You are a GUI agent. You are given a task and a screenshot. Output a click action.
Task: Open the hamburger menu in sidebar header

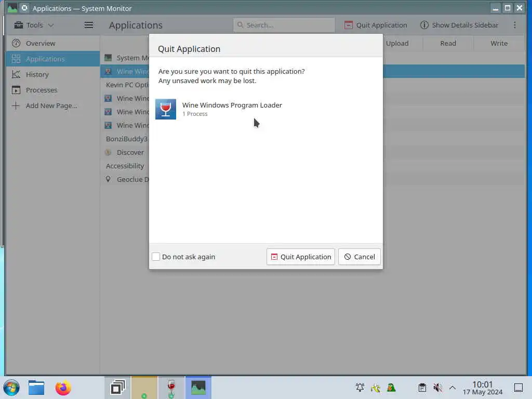pos(88,25)
